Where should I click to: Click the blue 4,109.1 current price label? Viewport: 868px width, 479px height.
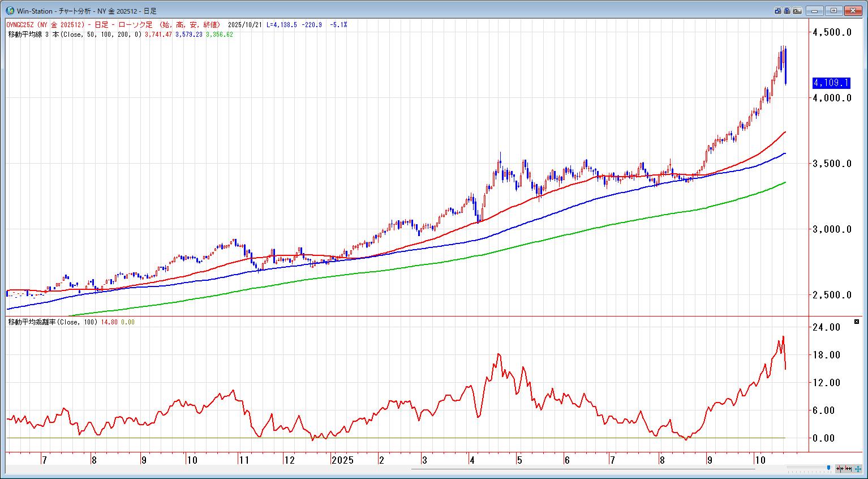[831, 83]
